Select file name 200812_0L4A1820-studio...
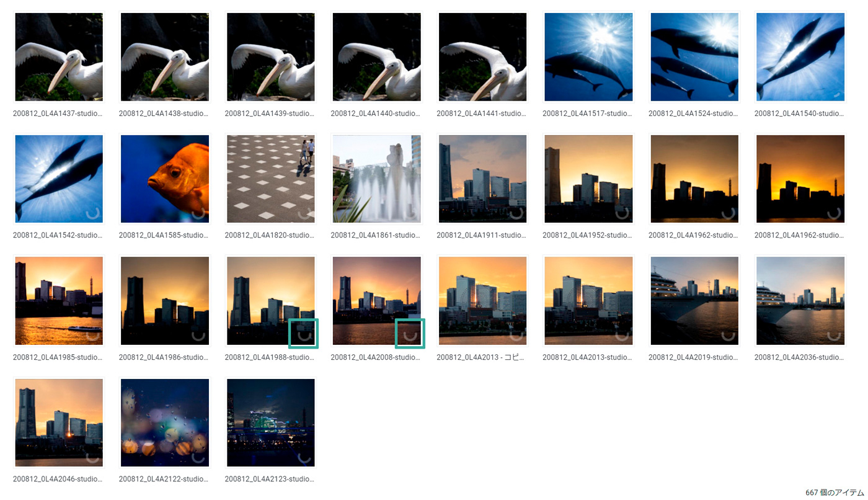Image resolution: width=868 pixels, height=500 pixels. (270, 235)
